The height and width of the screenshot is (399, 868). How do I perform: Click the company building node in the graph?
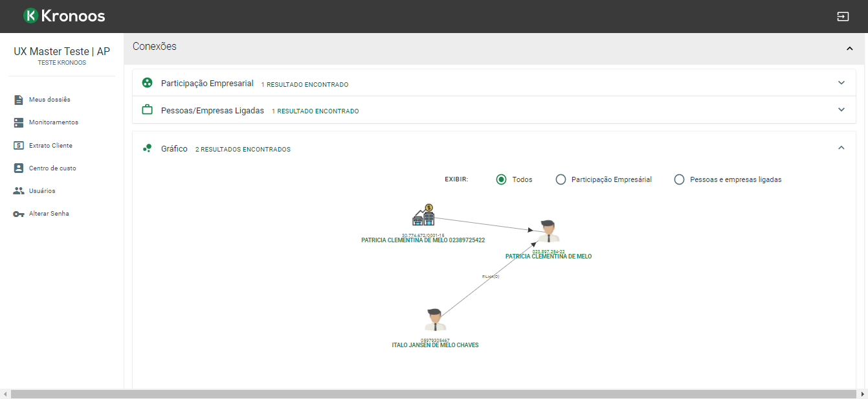click(423, 216)
